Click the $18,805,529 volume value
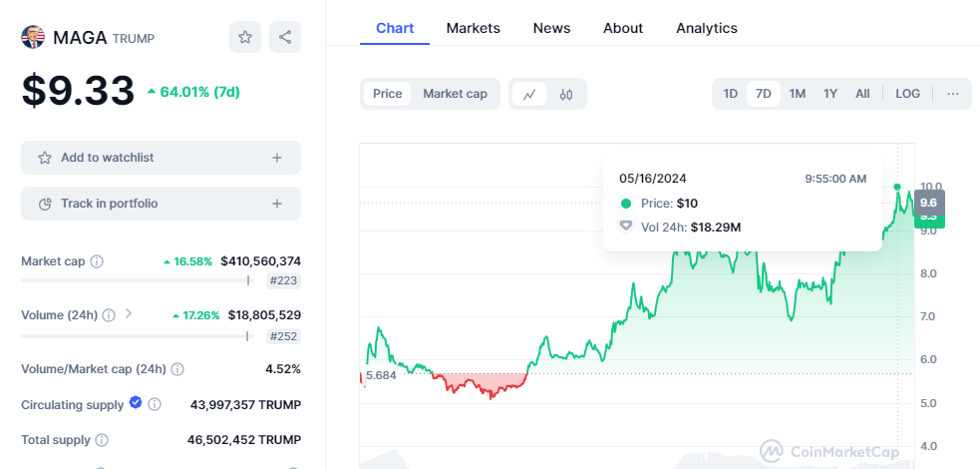Screen dimensions: 980x469 pyautogui.click(x=264, y=315)
